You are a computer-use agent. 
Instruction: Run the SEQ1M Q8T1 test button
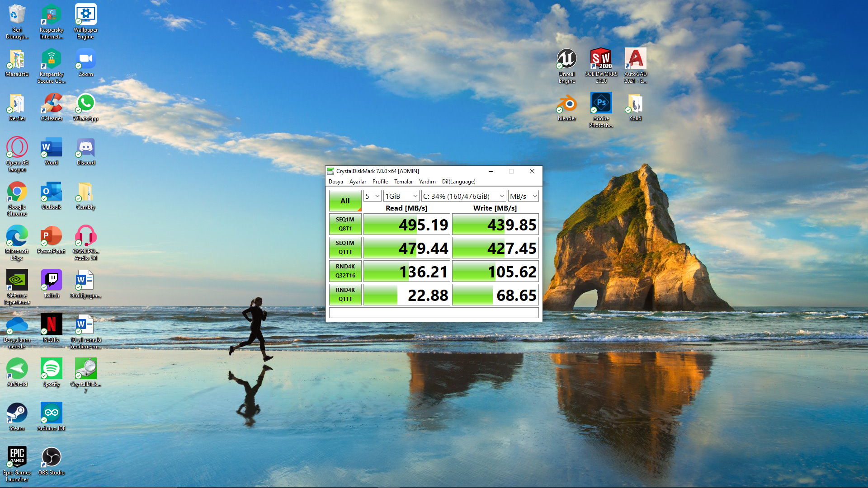point(345,224)
